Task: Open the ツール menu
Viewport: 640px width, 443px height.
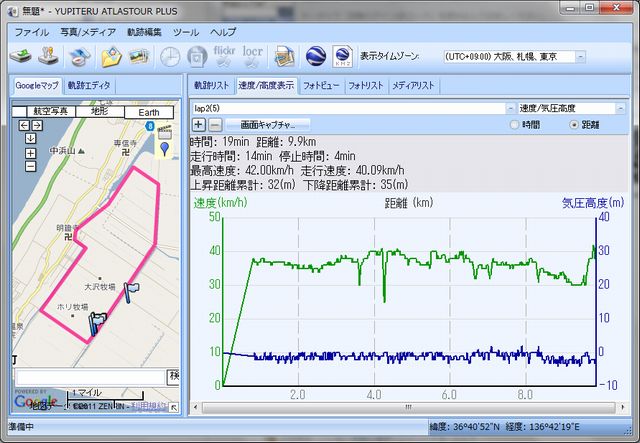Action: click(186, 32)
